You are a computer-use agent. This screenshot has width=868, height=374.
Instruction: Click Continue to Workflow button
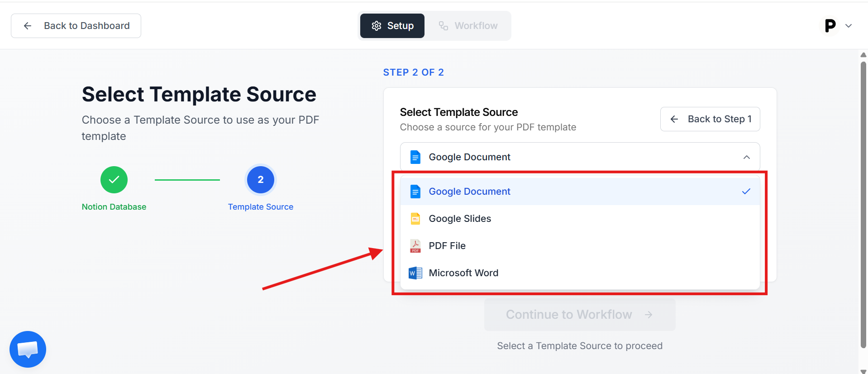point(579,315)
